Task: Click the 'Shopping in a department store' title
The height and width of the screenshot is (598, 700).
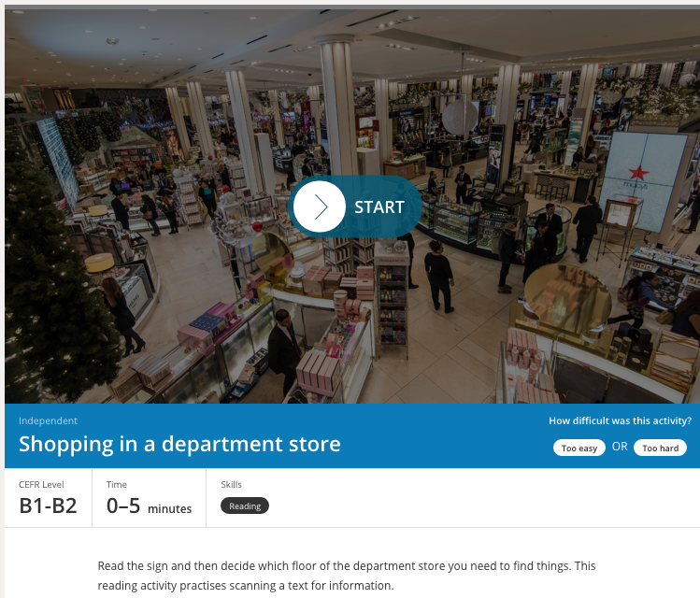Action: 179,444
